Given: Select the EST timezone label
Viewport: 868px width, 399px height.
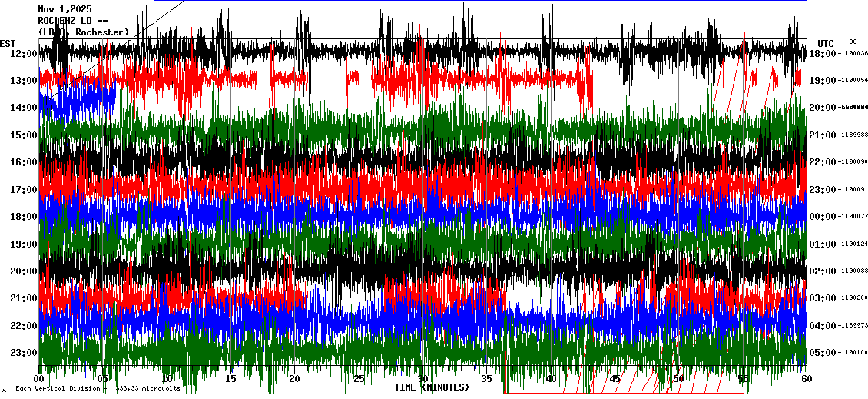Looking at the screenshot, I should coord(8,43).
